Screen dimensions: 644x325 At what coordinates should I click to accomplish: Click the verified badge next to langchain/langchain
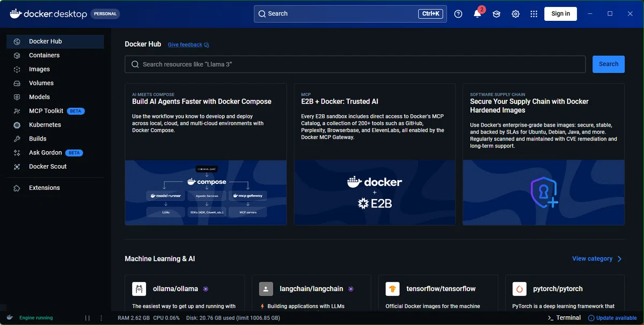350,289
